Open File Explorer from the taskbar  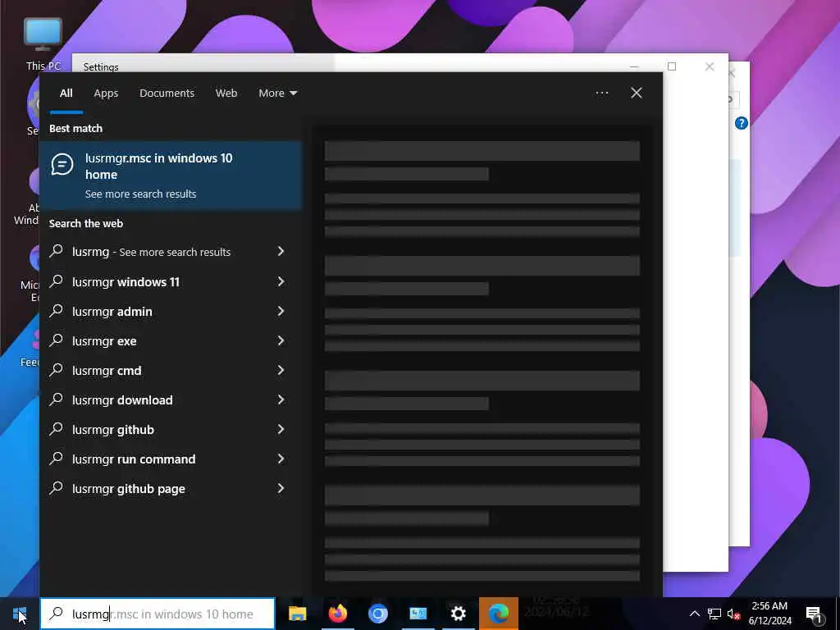click(297, 614)
